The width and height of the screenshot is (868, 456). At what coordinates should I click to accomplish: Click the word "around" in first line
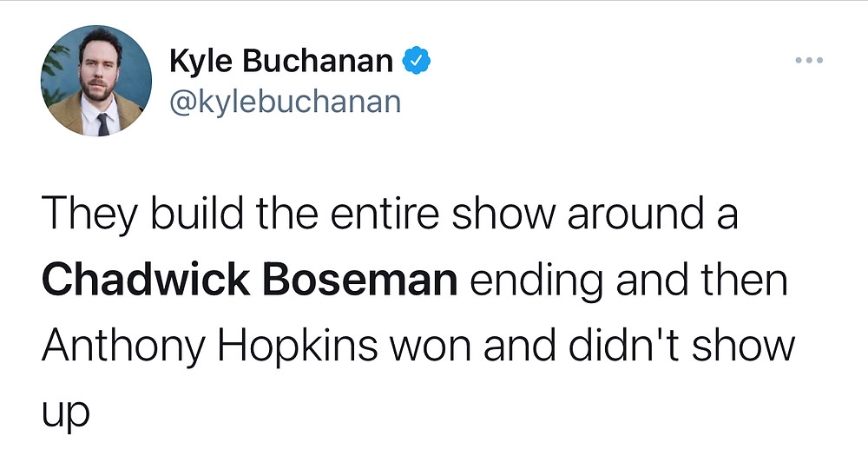pyautogui.click(x=635, y=214)
